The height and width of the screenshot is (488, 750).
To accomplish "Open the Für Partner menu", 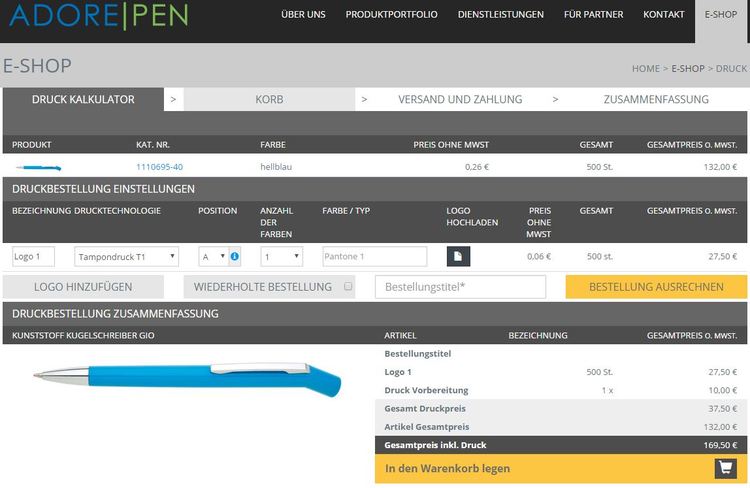I will pos(593,15).
